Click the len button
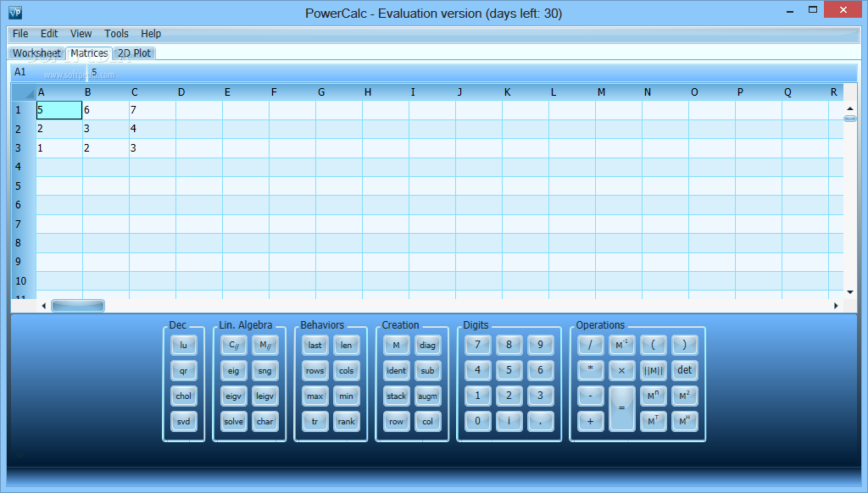 point(347,346)
